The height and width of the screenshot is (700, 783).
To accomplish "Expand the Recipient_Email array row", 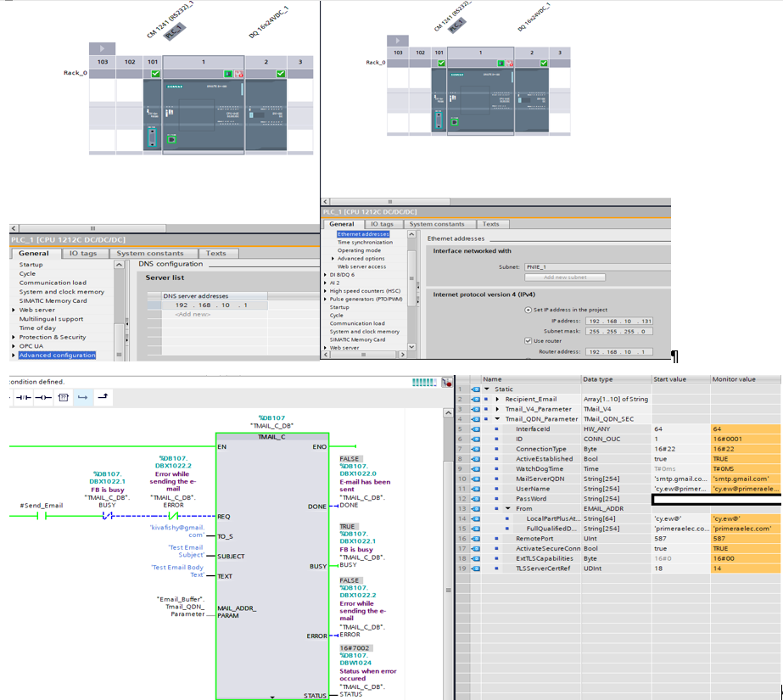I will [x=498, y=399].
